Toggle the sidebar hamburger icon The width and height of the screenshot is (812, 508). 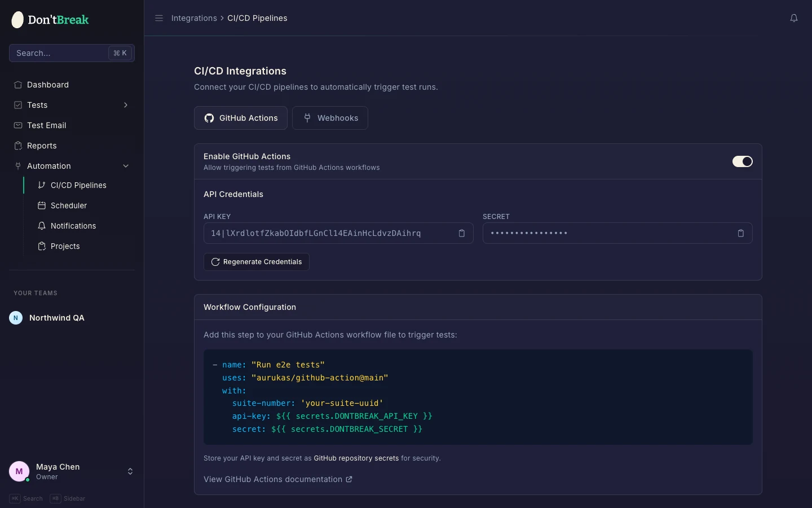click(159, 18)
